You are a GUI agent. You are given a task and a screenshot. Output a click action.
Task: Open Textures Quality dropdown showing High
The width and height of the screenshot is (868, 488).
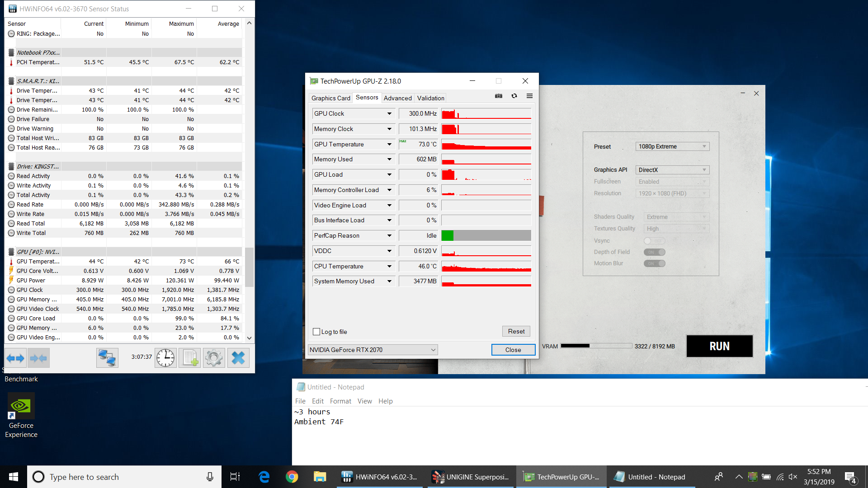coord(676,229)
